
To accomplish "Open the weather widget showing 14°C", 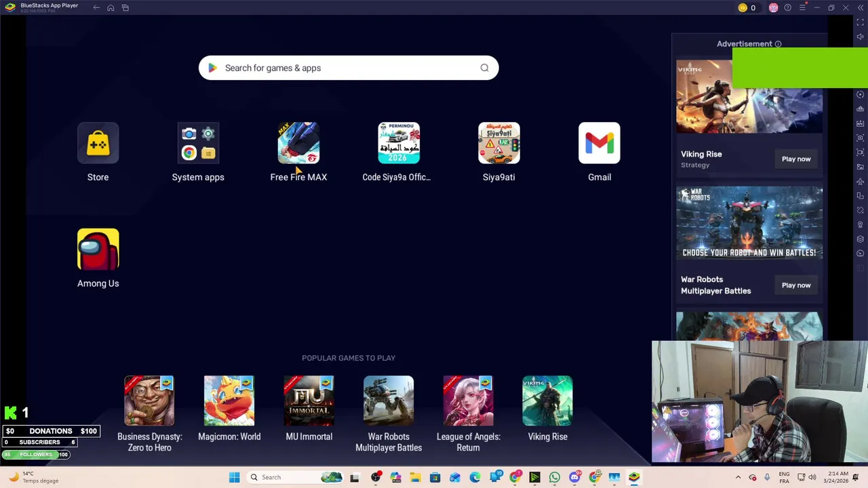I will 33,477.
